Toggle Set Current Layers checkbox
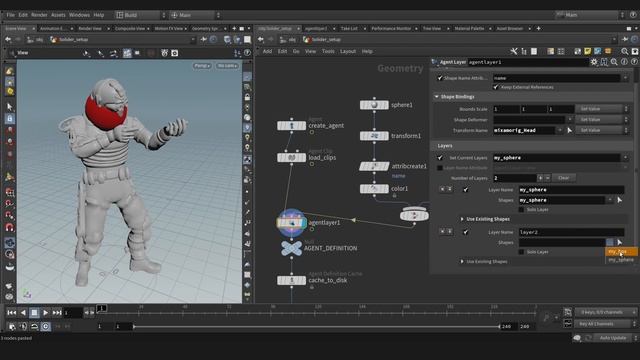 click(440, 158)
